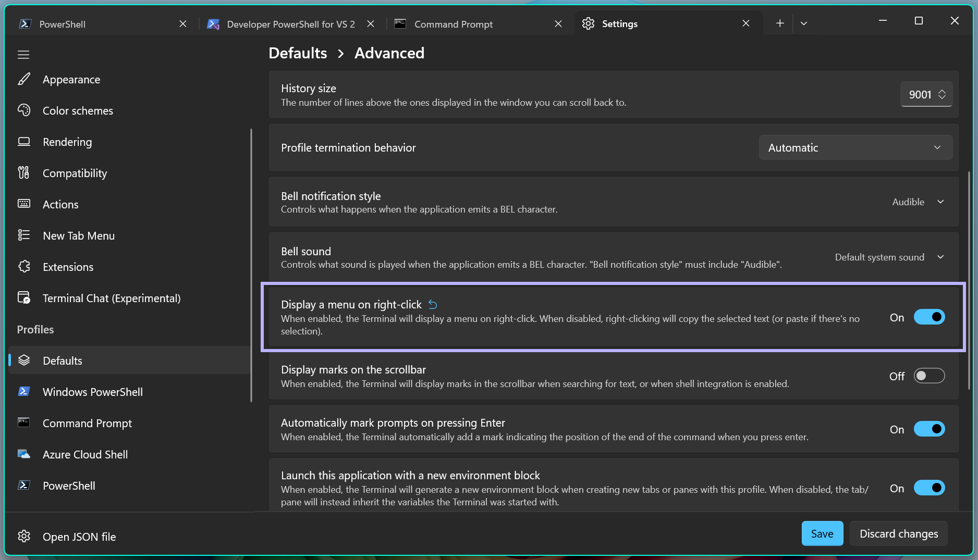Image resolution: width=978 pixels, height=560 pixels.
Task: Reset the right-click menu setting arrow
Action: coord(433,304)
